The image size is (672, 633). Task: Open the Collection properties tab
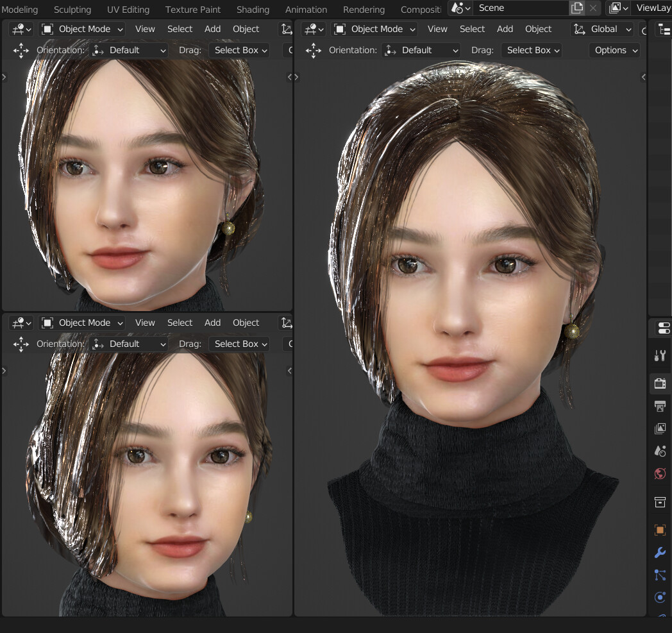point(660,502)
